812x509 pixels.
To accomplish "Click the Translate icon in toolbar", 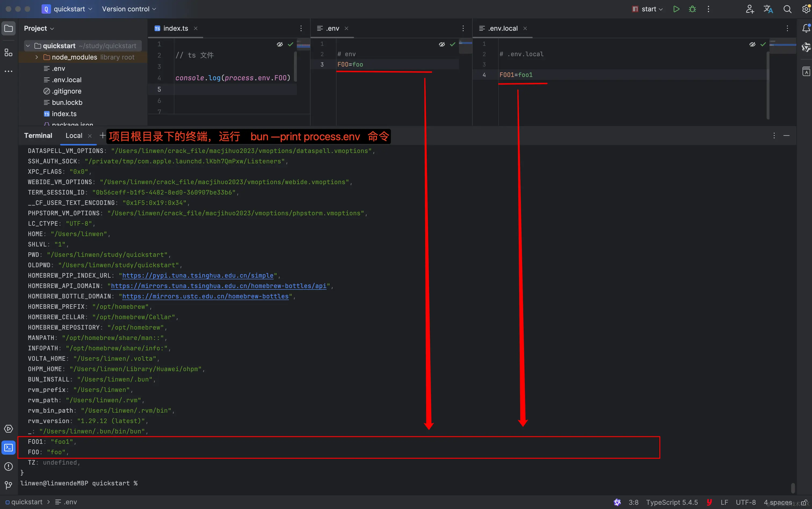I will coord(768,9).
